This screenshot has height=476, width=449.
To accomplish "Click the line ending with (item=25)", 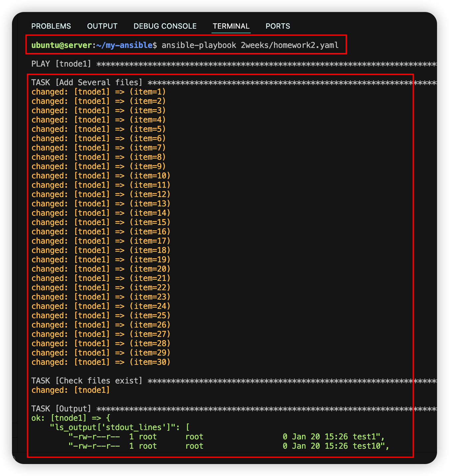I will [101, 315].
